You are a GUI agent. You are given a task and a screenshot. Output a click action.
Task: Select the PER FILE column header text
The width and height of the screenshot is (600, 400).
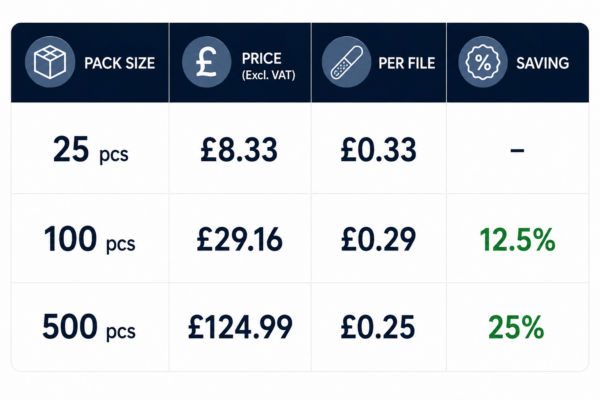tap(407, 63)
